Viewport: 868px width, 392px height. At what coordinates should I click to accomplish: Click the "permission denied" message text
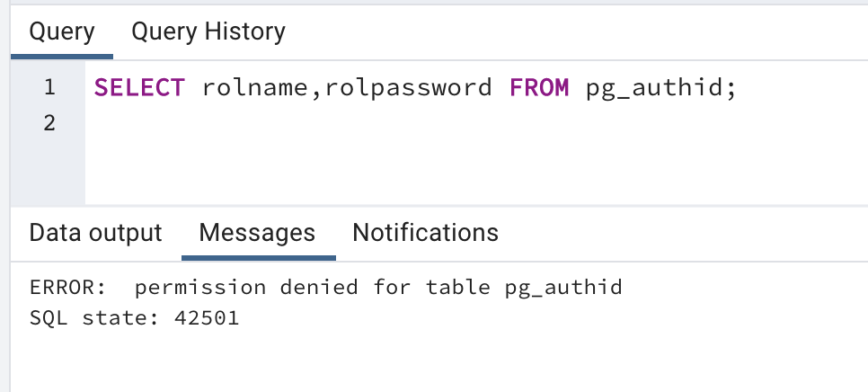[x=245, y=289]
